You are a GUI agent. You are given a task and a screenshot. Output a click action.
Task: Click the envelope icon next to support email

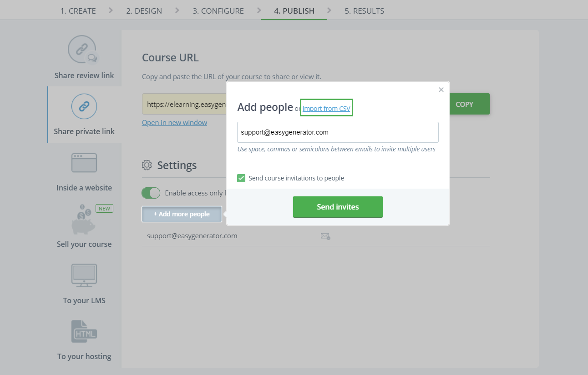point(325,236)
